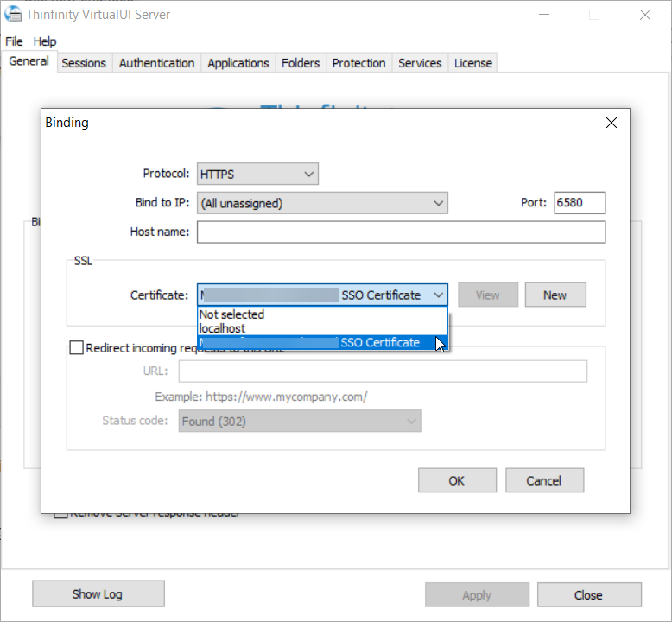Focus the Host name input field
672x622 pixels.
(x=401, y=232)
